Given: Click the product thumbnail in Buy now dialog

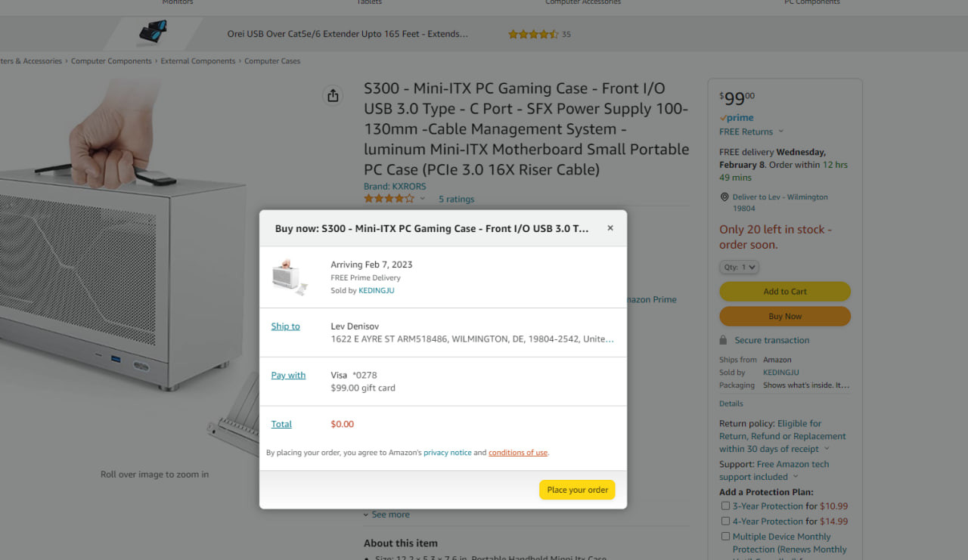Looking at the screenshot, I should coord(290,277).
